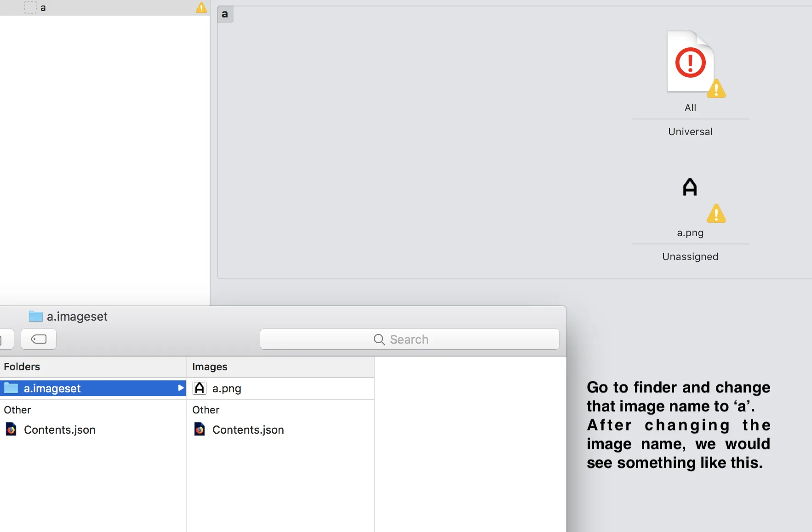The width and height of the screenshot is (812, 532).
Task: Click the warning icon beside the 'a' asset row
Action: 201,7
